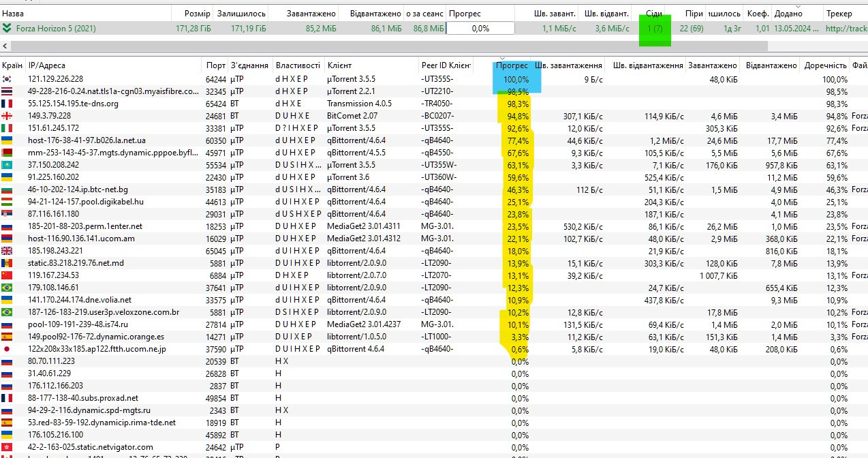Click the Сіди column header in the torrent list
Screen dimensions: 868x458
653,14
